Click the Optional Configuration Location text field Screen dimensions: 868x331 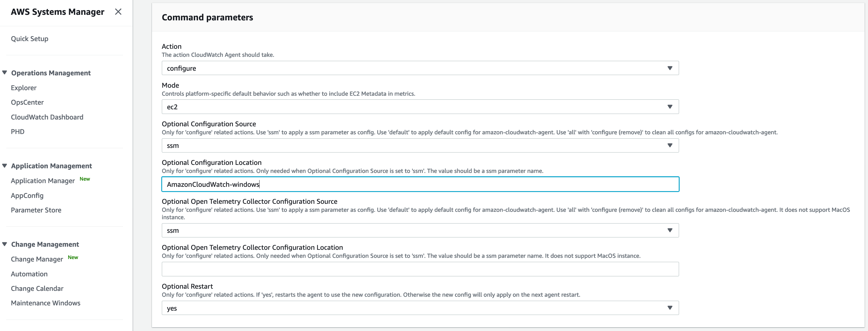tap(420, 185)
